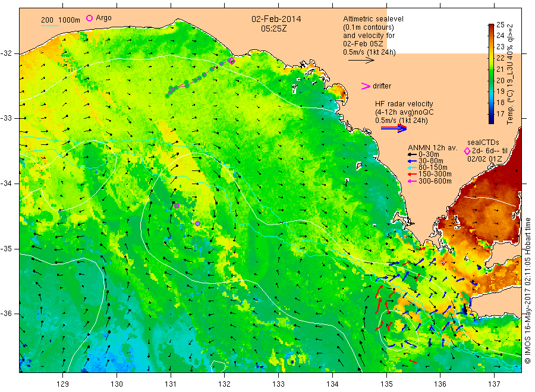The image size is (535, 392).
Task: Click the 23 tick label on the colorbar
Action: click(500, 47)
